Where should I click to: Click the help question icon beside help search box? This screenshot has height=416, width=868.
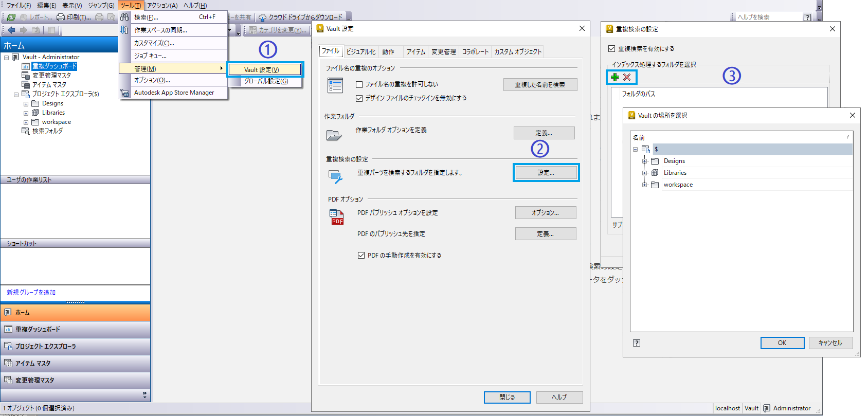pyautogui.click(x=807, y=17)
